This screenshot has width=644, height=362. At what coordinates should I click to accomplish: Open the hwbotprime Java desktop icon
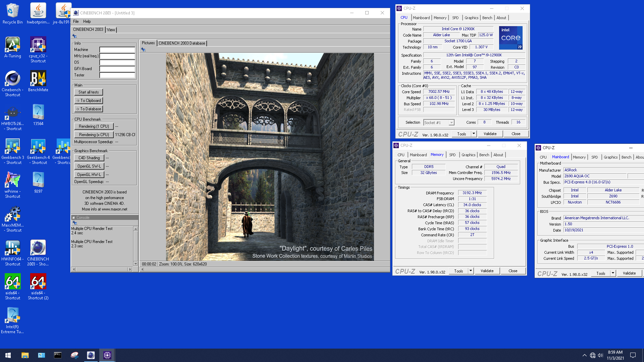click(38, 13)
